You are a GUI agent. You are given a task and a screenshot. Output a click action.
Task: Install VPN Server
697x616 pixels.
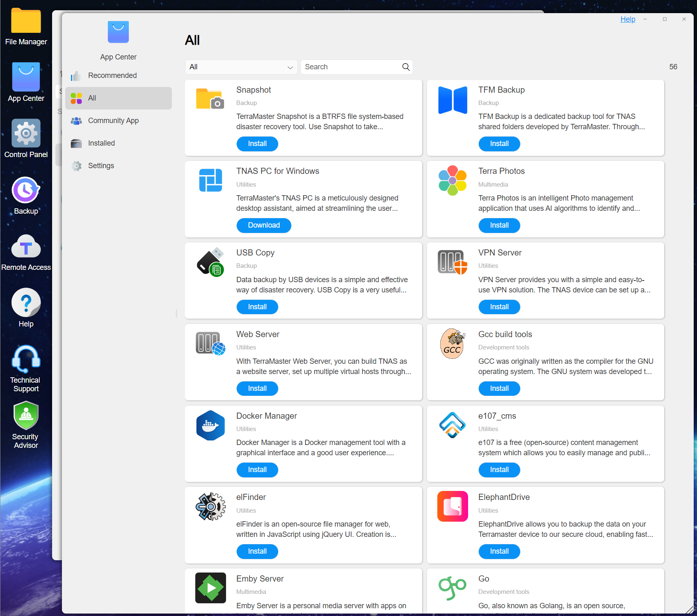click(499, 307)
